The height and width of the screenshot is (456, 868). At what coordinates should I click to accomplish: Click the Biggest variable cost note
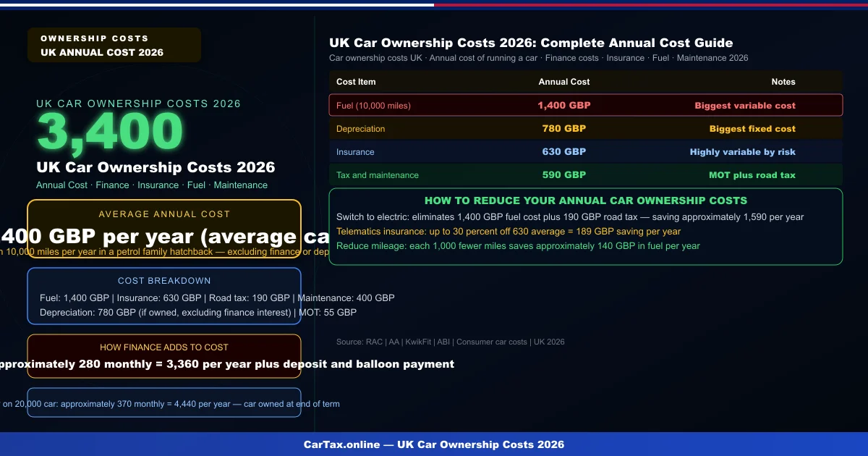pos(745,105)
